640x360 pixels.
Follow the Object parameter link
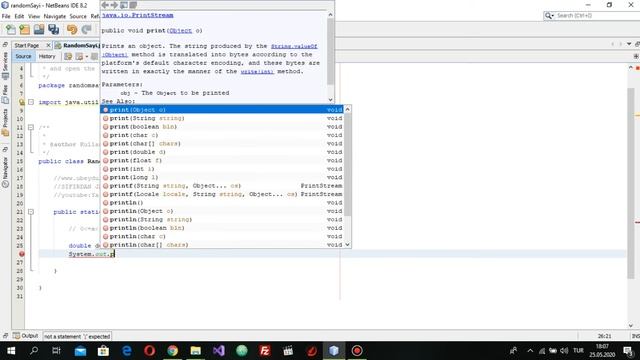[x=180, y=31]
